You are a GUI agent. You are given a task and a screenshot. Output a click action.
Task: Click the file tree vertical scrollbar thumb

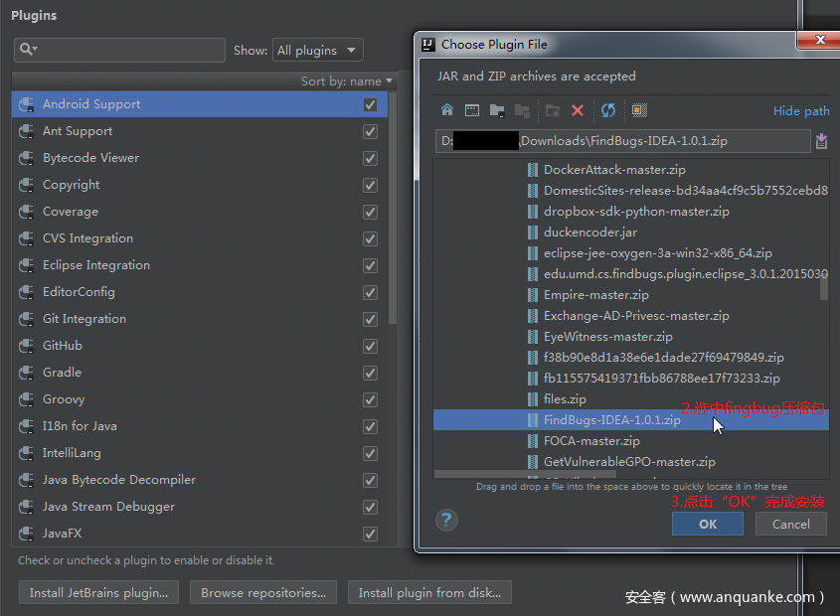(824, 289)
